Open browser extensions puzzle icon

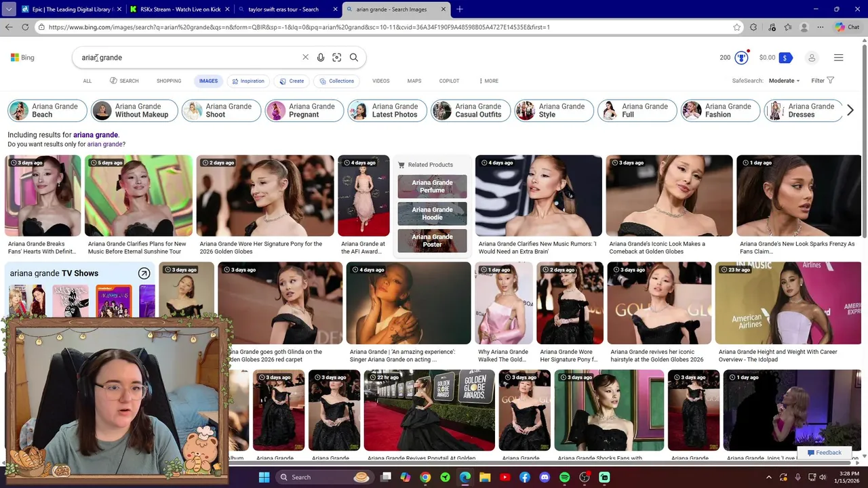(x=753, y=27)
